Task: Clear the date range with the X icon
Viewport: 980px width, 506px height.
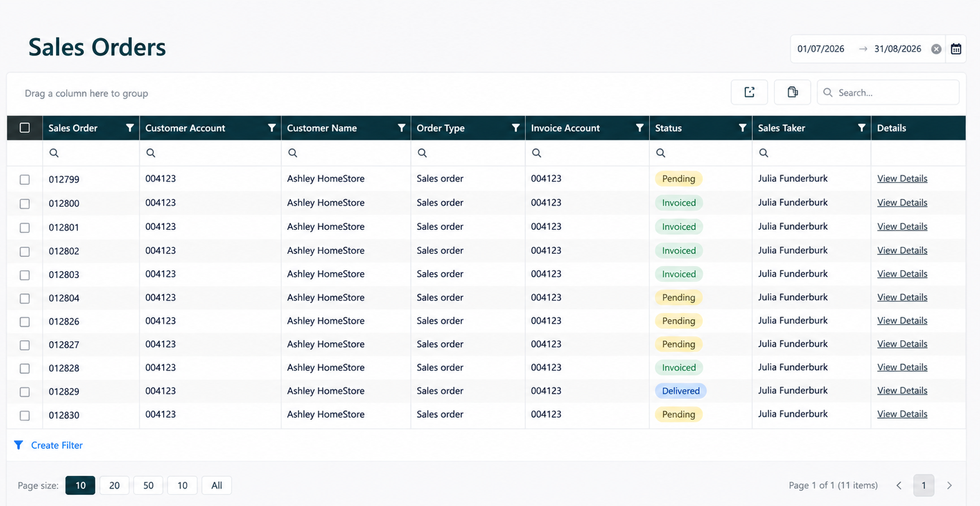Action: pos(936,49)
